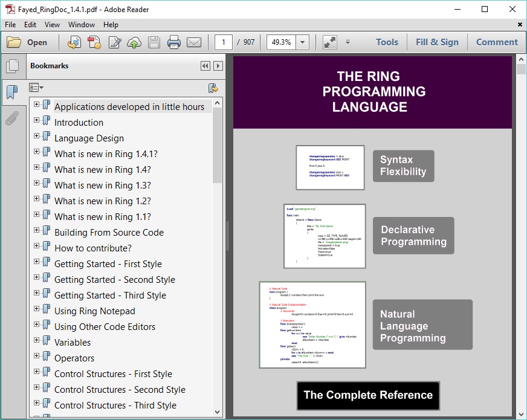Click the Open folder icon in toolbar
527x420 pixels.
(14, 42)
